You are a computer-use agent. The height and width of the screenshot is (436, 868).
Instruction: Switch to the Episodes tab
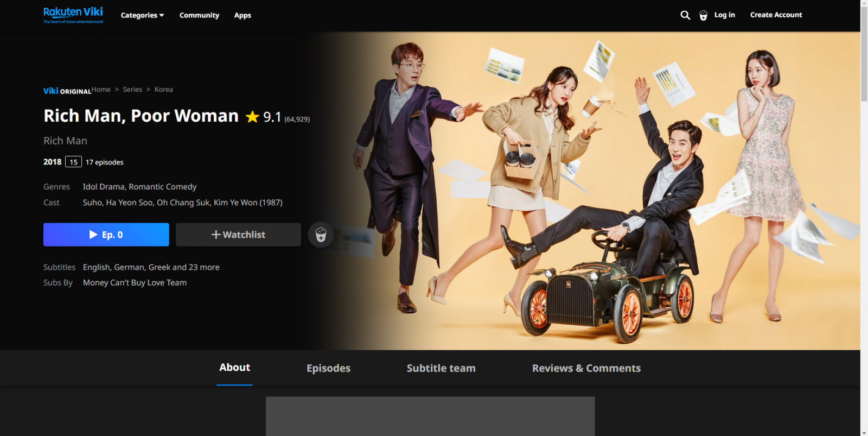click(328, 368)
